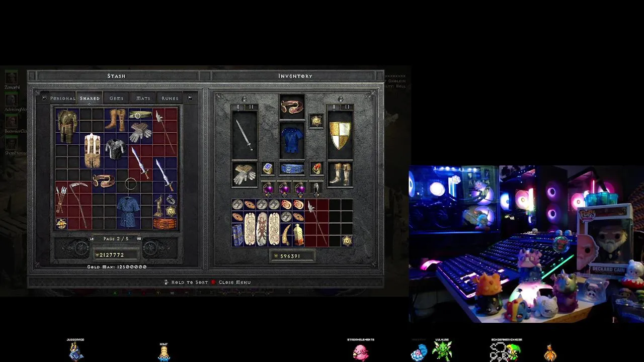
Task: Select the halberd in the stash grid
Action: [165, 132]
